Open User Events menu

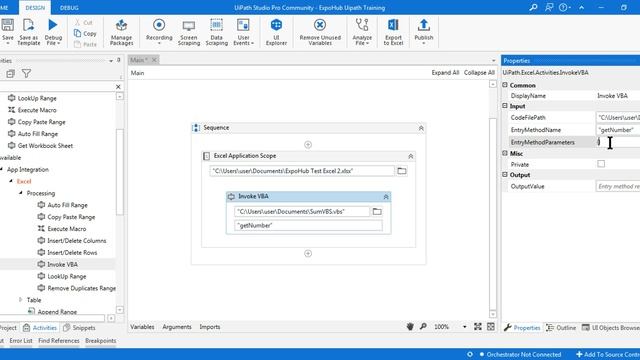click(x=243, y=31)
